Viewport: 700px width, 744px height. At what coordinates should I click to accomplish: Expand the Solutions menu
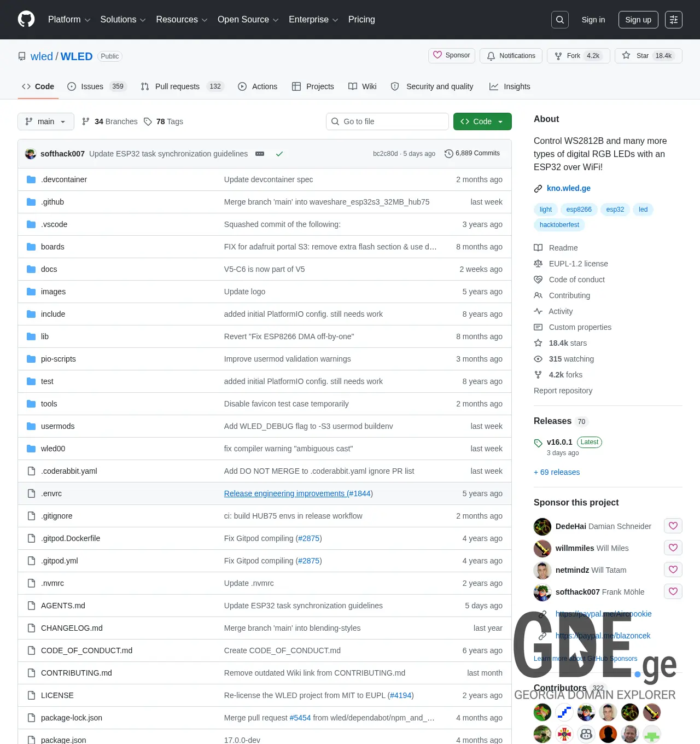(x=123, y=20)
